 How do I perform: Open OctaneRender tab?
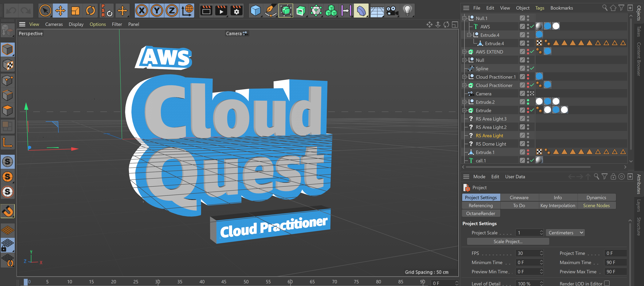point(480,213)
